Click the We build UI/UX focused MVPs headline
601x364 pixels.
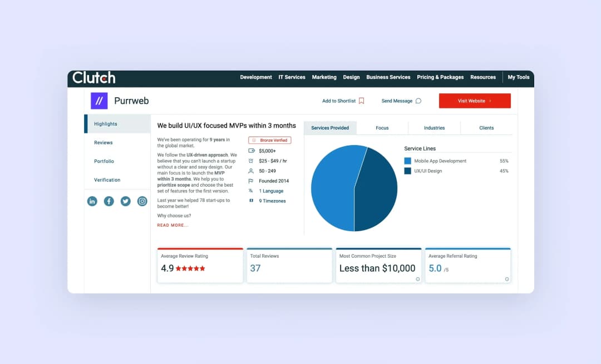tap(226, 126)
